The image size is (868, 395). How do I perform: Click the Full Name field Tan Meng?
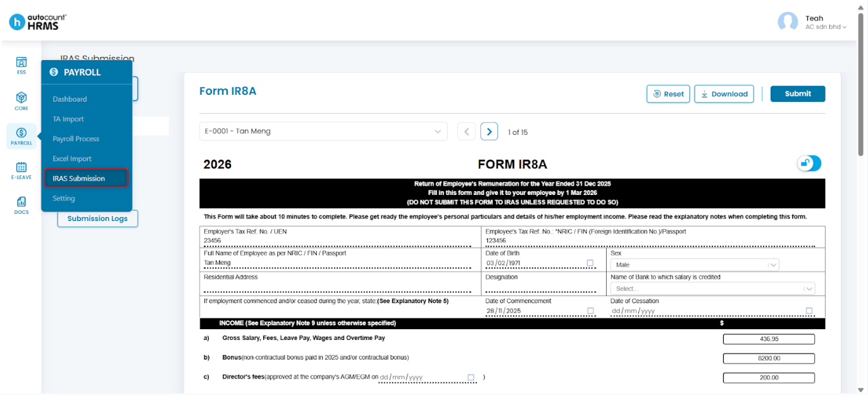(x=337, y=263)
